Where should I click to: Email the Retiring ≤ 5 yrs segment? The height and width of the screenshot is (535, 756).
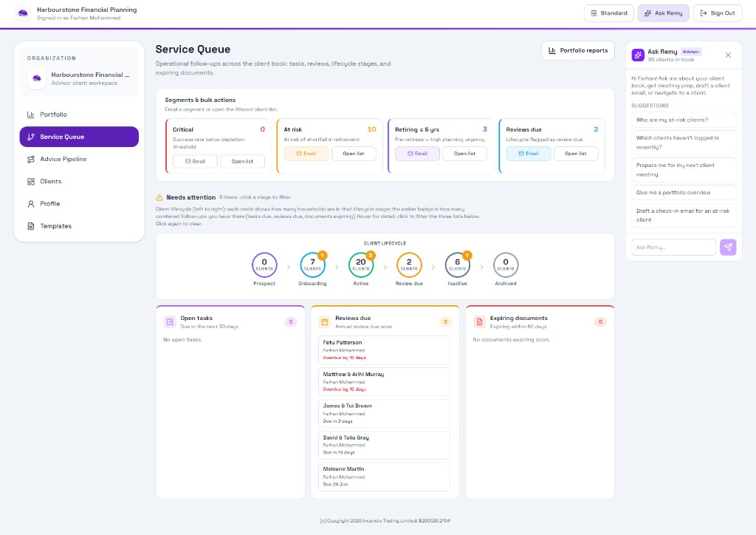(418, 154)
